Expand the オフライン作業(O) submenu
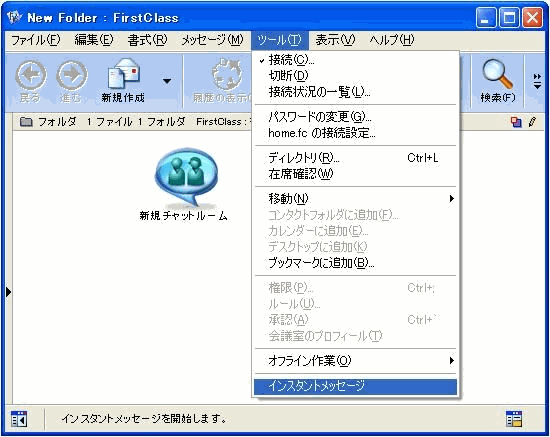 pos(355,361)
